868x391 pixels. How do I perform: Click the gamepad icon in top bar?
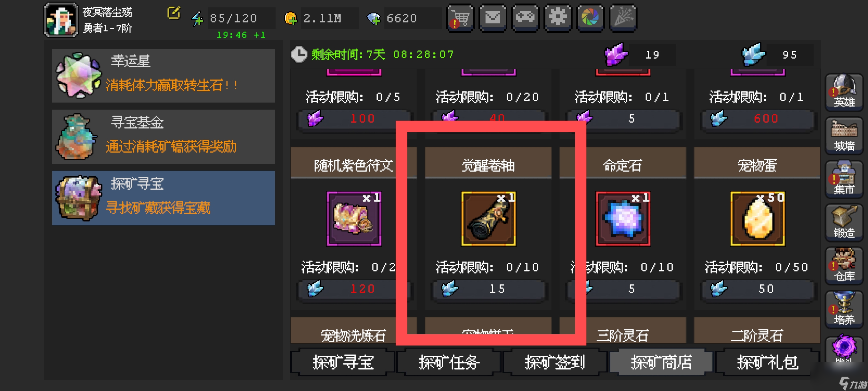pos(525,18)
